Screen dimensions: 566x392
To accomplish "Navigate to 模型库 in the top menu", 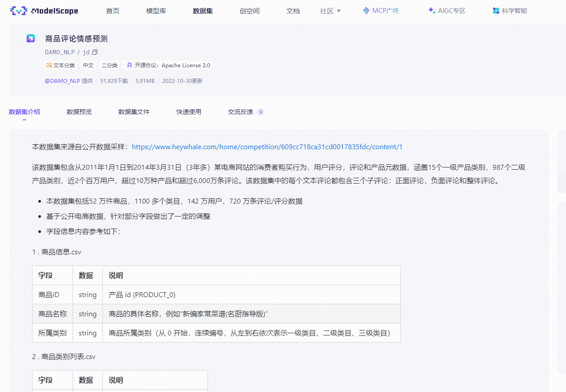I will [156, 10].
